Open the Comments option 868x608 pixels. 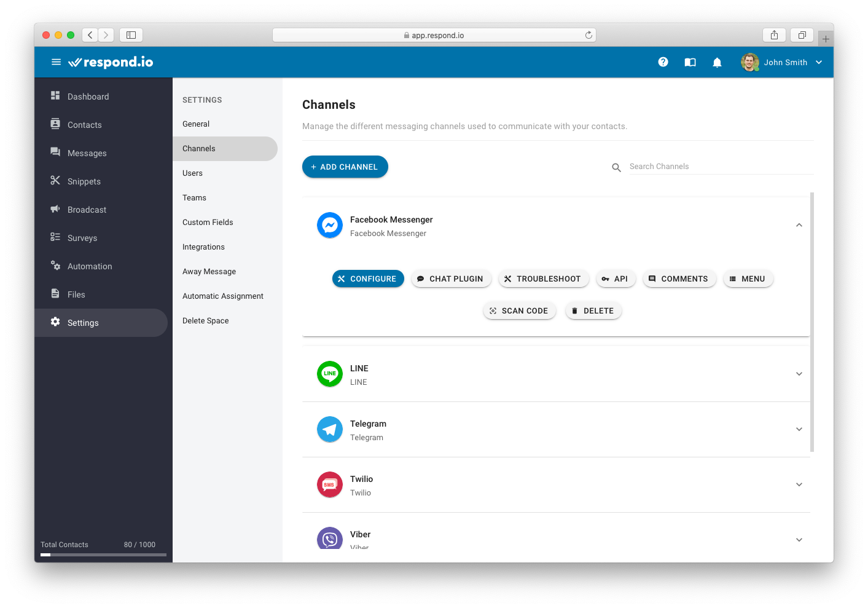coord(679,278)
